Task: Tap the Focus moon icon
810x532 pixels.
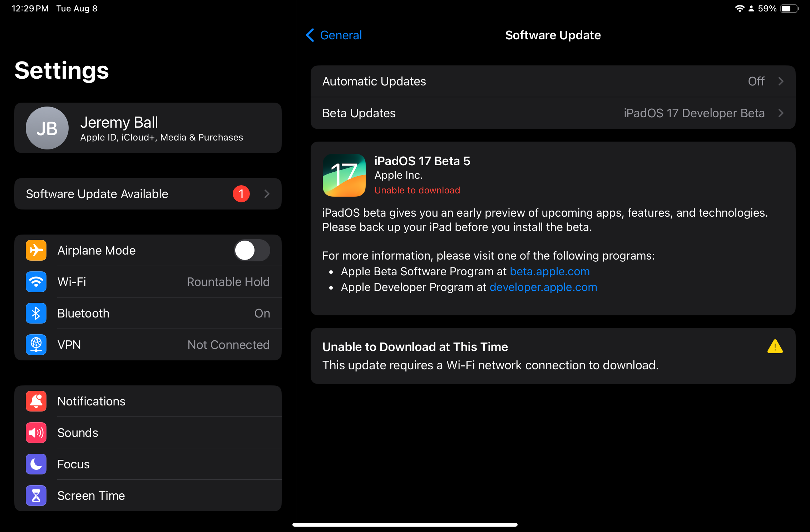Action: coord(36,464)
